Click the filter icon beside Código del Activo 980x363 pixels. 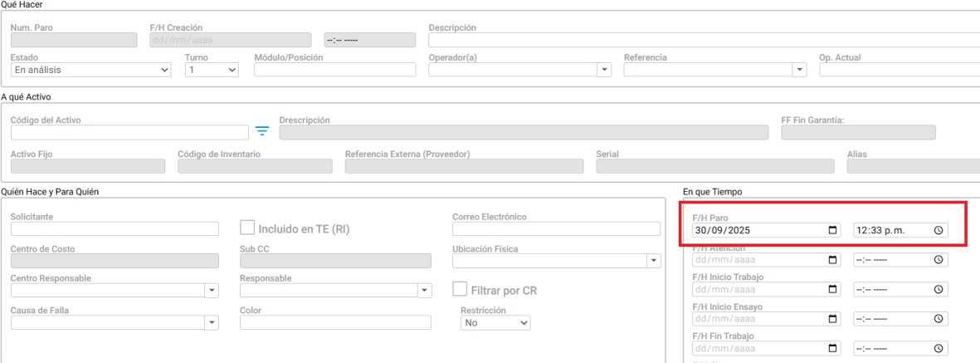(262, 131)
